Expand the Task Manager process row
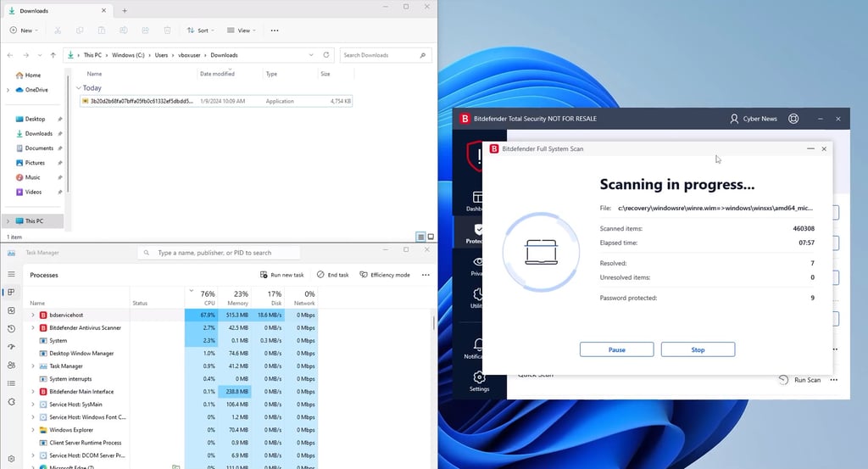This screenshot has height=469, width=868. click(x=33, y=366)
